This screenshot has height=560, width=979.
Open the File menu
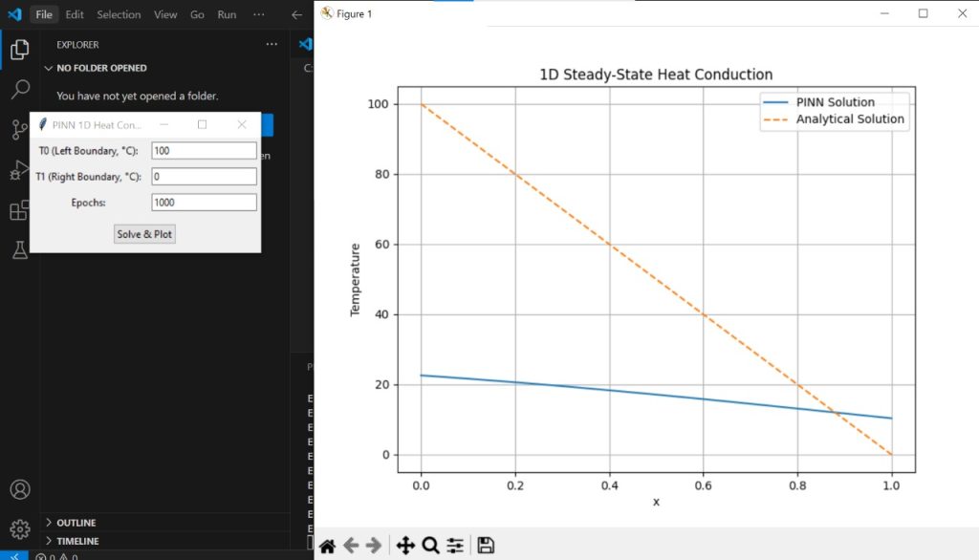pyautogui.click(x=44, y=14)
